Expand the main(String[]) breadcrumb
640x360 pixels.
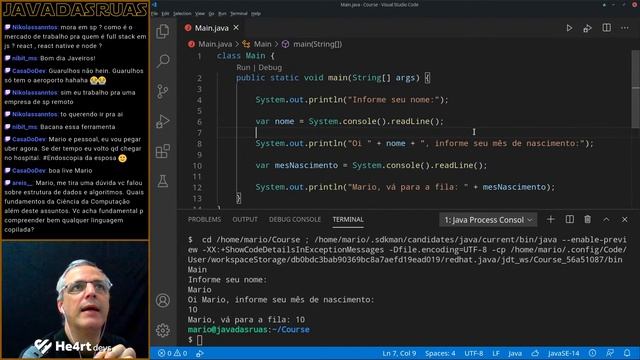coord(318,44)
